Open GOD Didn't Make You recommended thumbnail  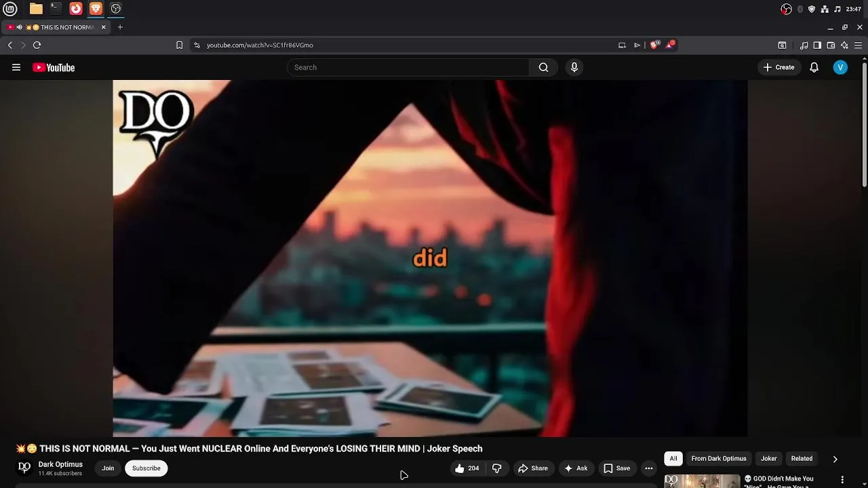tap(702, 481)
